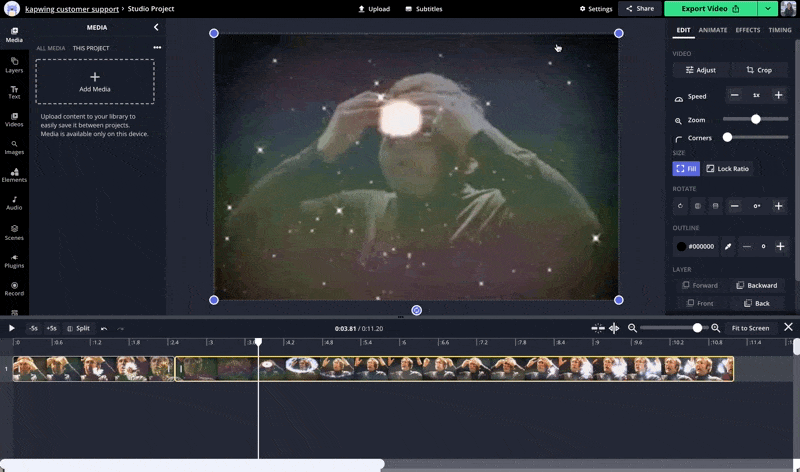800x472 pixels.
Task: Switch to the Effects tab
Action: pyautogui.click(x=747, y=30)
